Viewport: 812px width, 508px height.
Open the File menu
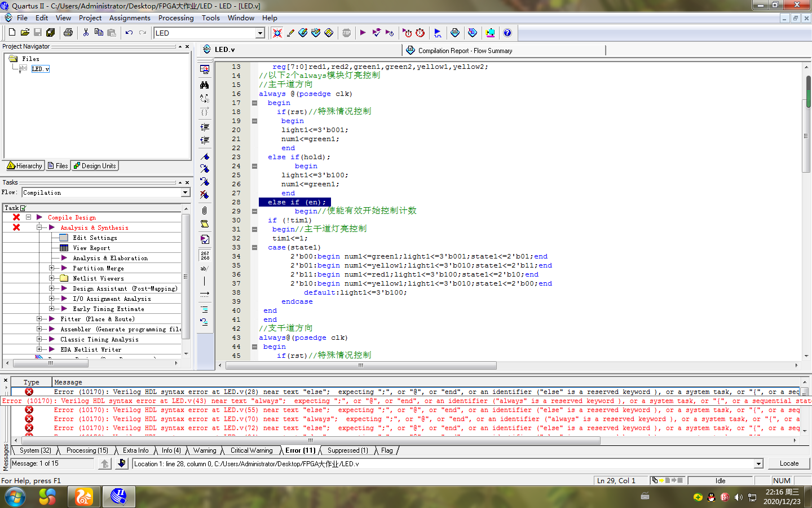[22, 17]
